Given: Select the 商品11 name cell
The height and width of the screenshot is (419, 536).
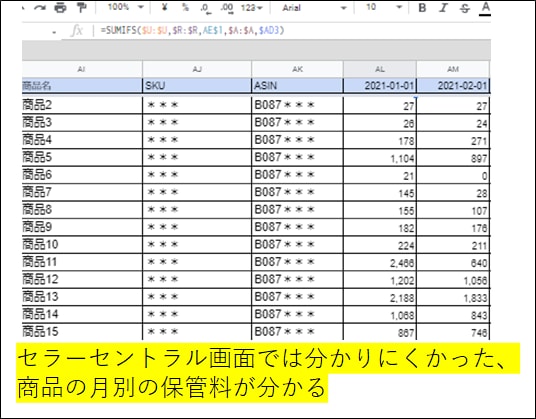Looking at the screenshot, I should 82,262.
